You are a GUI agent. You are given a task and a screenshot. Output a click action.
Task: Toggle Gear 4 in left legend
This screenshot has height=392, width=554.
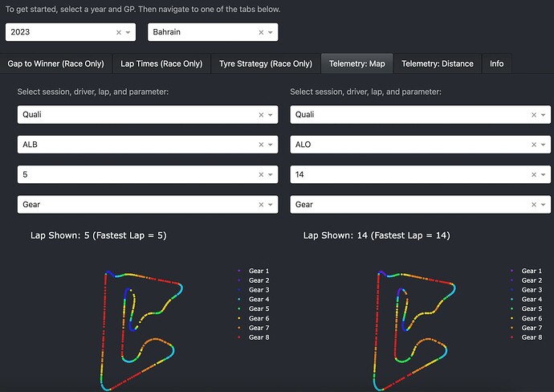pyautogui.click(x=254, y=300)
